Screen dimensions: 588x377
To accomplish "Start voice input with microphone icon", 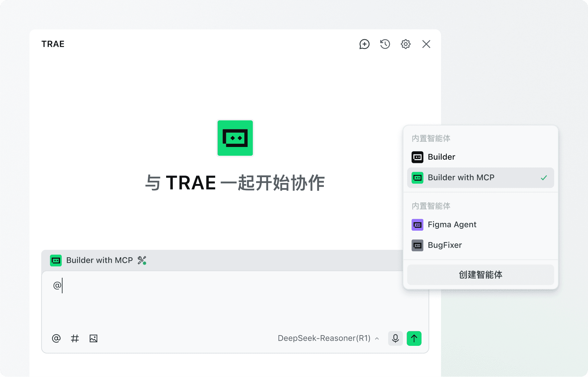I will click(395, 338).
